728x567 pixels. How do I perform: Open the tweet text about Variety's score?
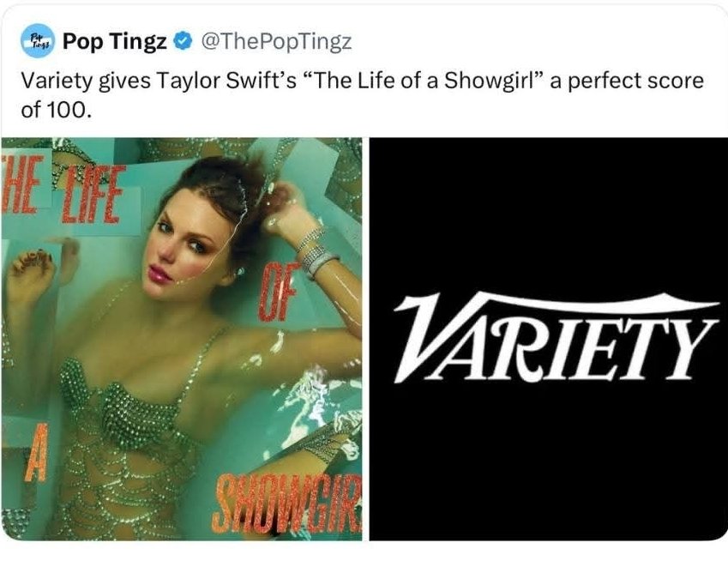pos(362,95)
